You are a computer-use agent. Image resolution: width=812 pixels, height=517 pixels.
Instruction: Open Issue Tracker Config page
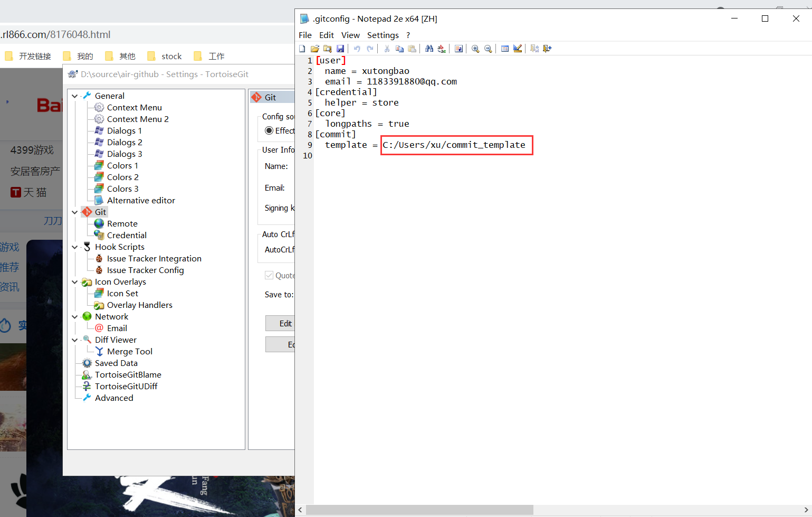point(145,270)
